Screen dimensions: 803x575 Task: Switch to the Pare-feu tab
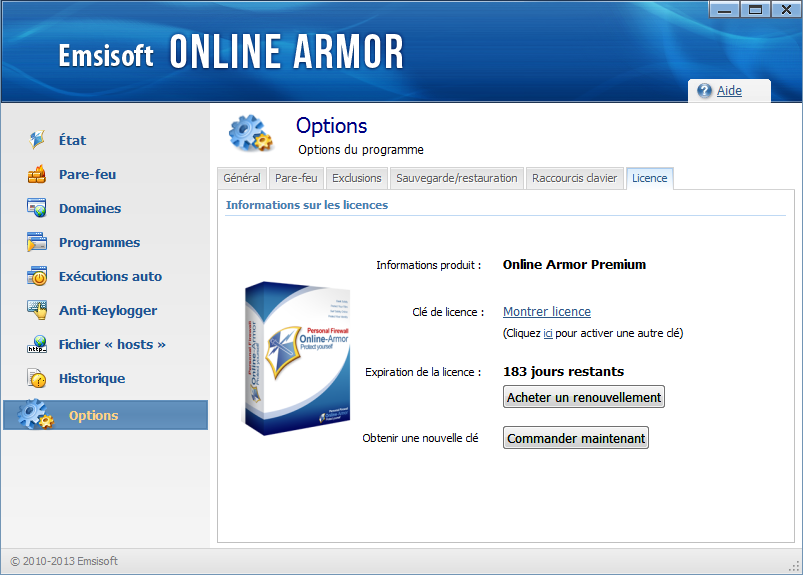[x=296, y=178]
